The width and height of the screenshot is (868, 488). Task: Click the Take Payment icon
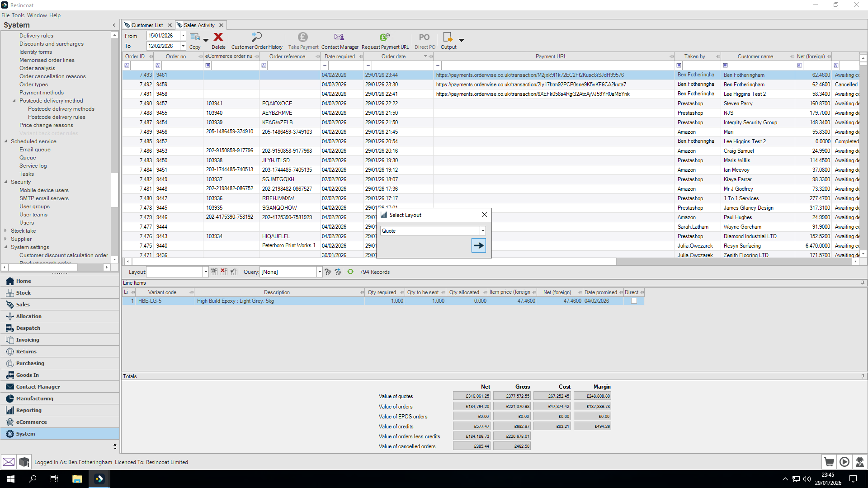point(303,37)
